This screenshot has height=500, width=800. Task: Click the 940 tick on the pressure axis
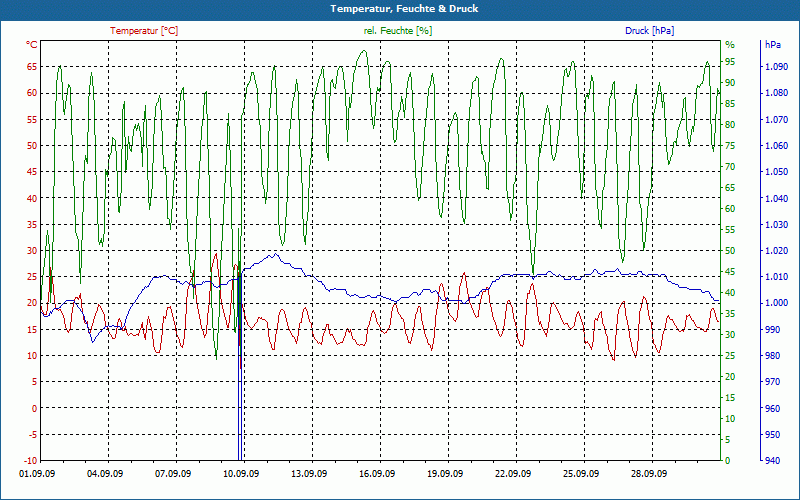click(x=772, y=460)
